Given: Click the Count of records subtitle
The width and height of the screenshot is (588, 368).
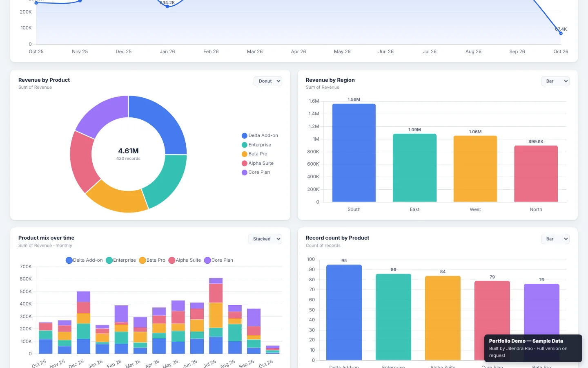Looking at the screenshot, I should [x=323, y=246].
